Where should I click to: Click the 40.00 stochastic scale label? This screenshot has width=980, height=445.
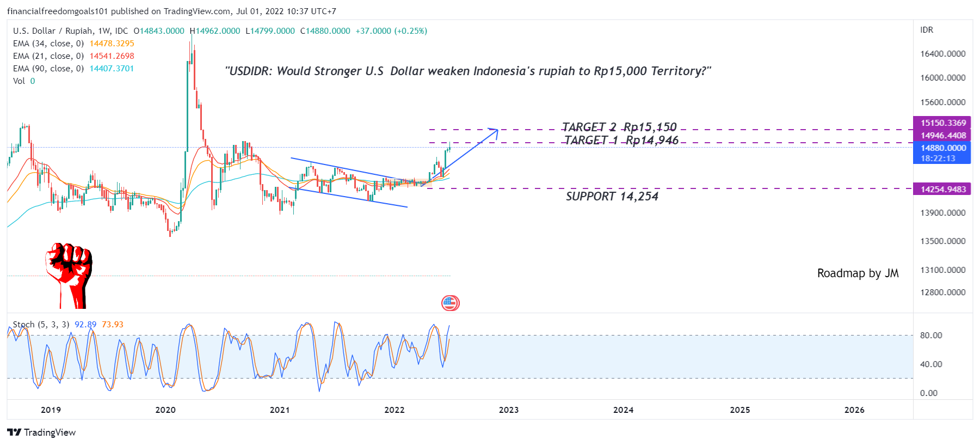[931, 364]
